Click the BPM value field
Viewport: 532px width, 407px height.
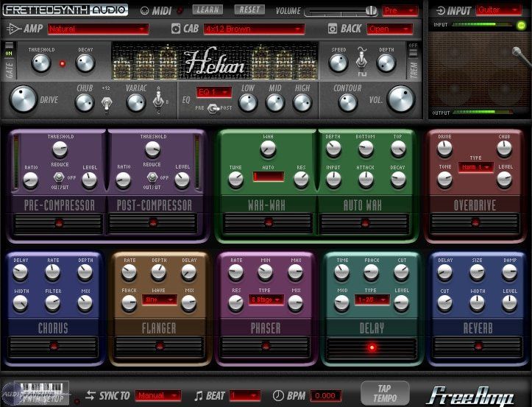[326, 395]
